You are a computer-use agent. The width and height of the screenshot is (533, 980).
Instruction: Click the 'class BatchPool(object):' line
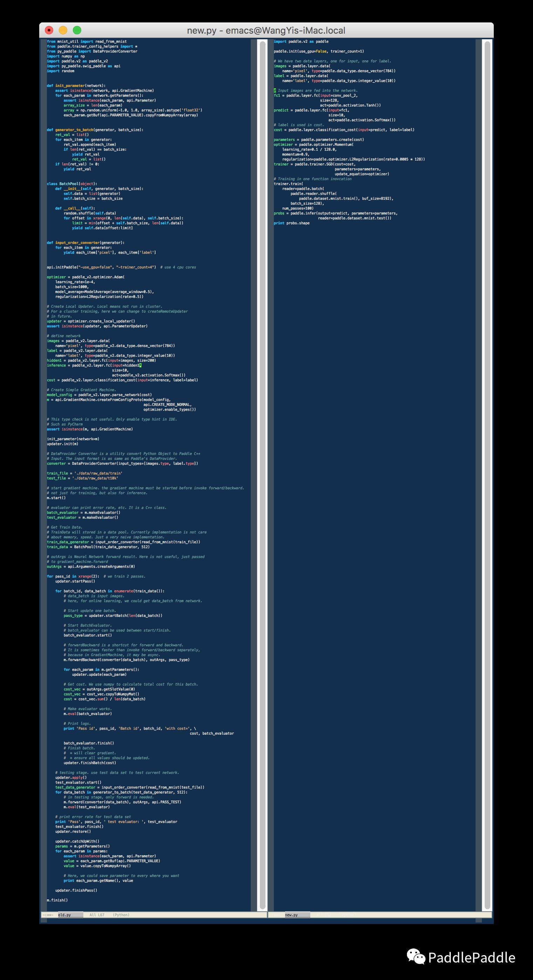(72, 184)
